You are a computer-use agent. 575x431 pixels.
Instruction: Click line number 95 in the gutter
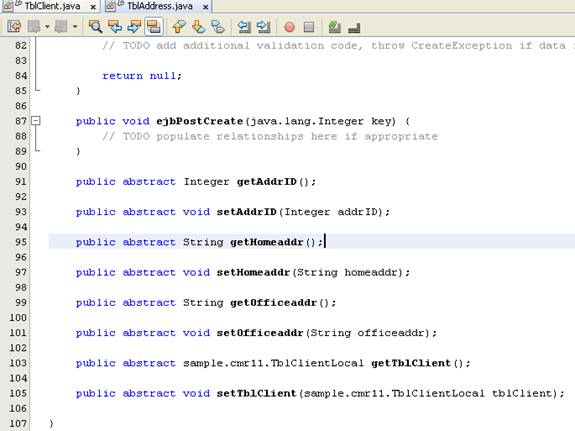(x=21, y=242)
